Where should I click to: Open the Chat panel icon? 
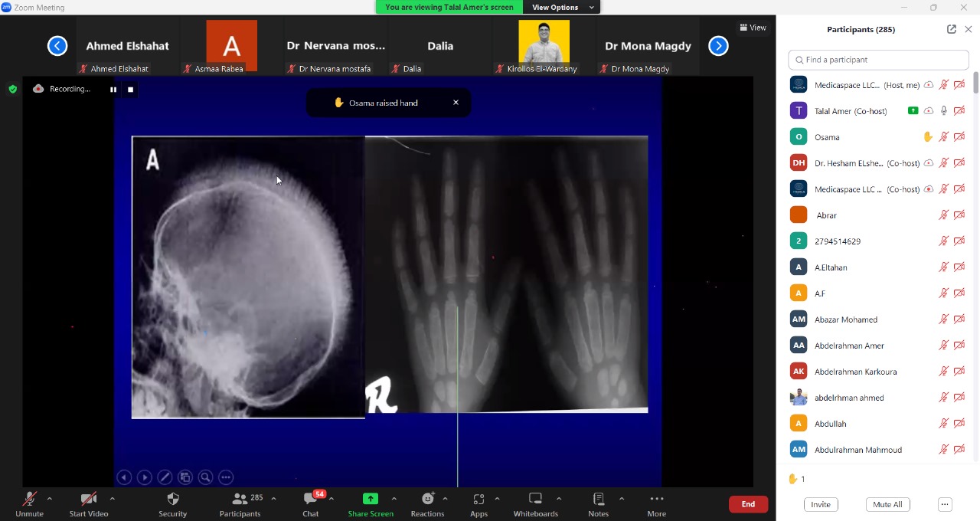pyautogui.click(x=310, y=500)
